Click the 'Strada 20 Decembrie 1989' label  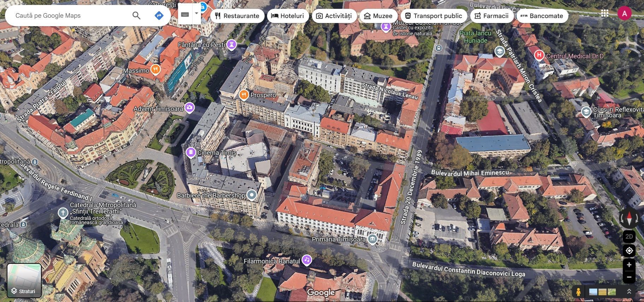tap(412, 187)
